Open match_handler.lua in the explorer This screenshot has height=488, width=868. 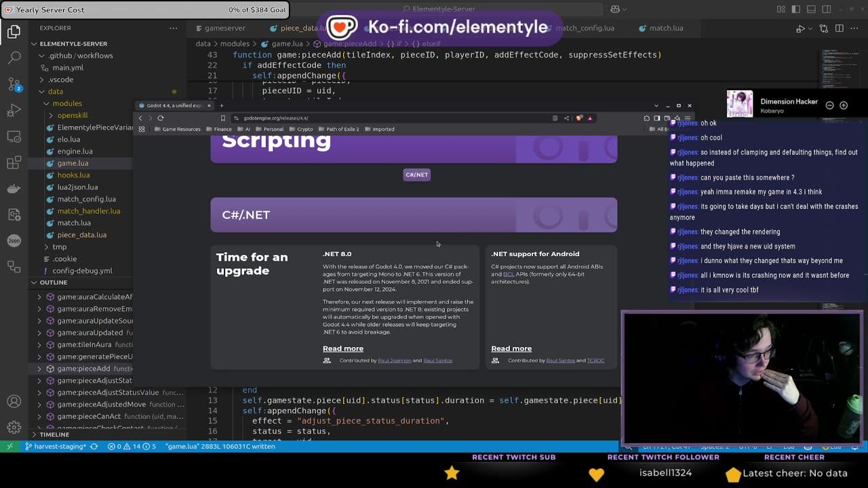coord(88,211)
